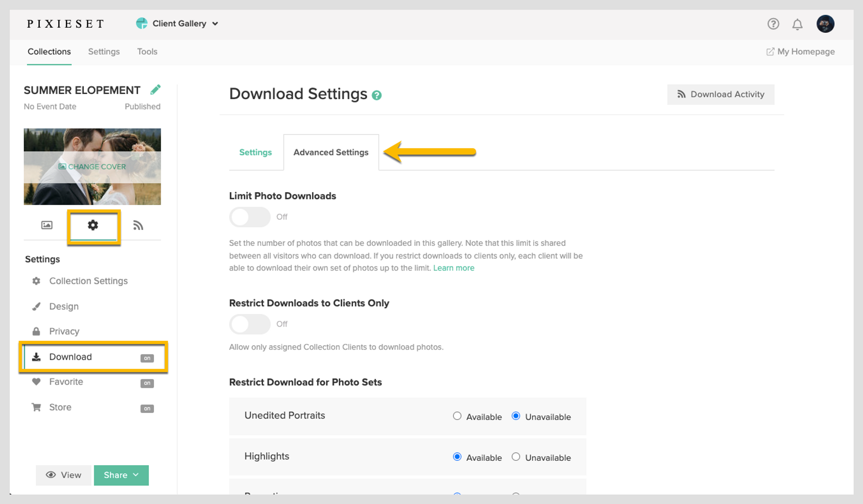
Task: Enable Restrict Downloads to Clients Only
Action: tap(249, 324)
